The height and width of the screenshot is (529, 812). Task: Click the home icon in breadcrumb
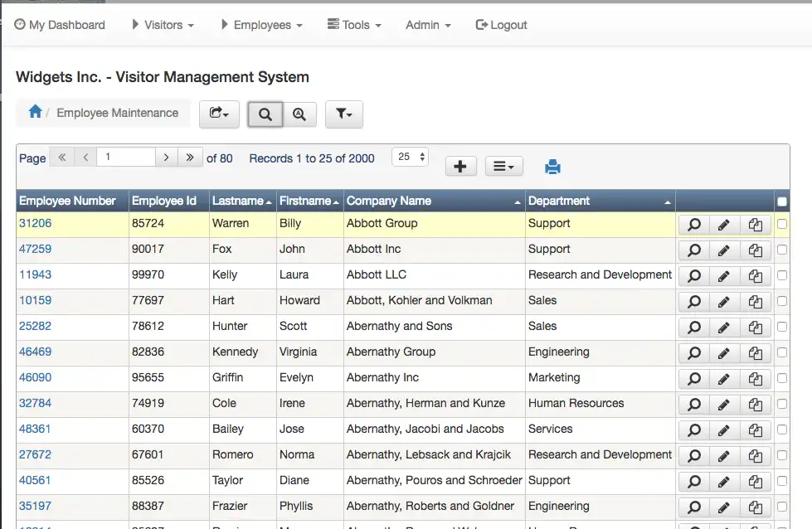tap(35, 112)
